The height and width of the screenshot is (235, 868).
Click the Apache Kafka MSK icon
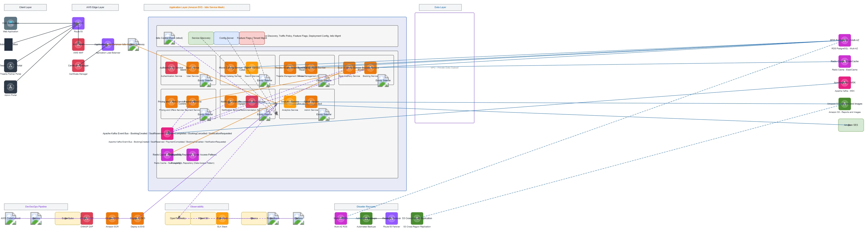[845, 83]
